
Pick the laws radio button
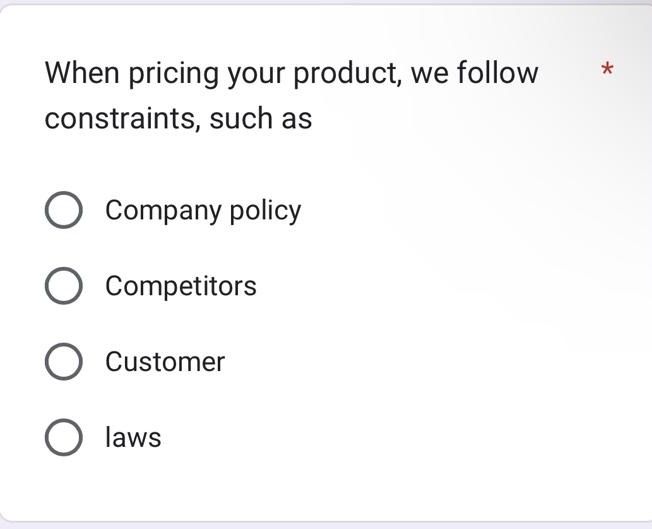click(x=63, y=438)
